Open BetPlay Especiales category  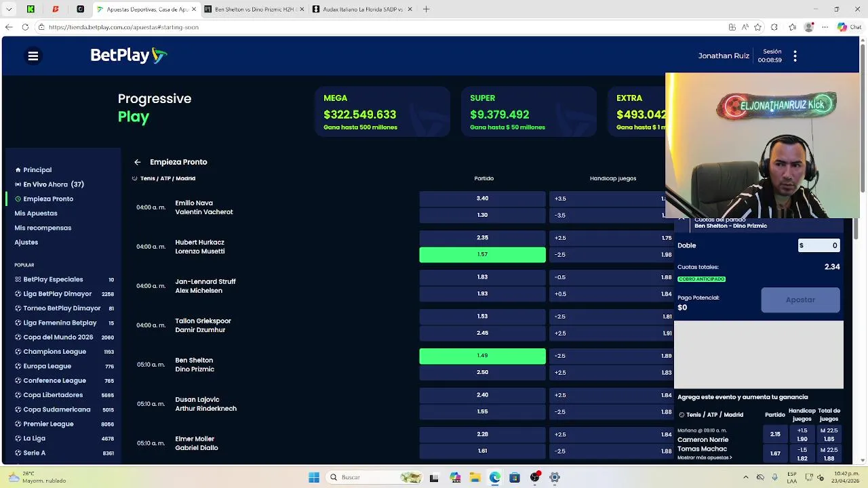64,279
